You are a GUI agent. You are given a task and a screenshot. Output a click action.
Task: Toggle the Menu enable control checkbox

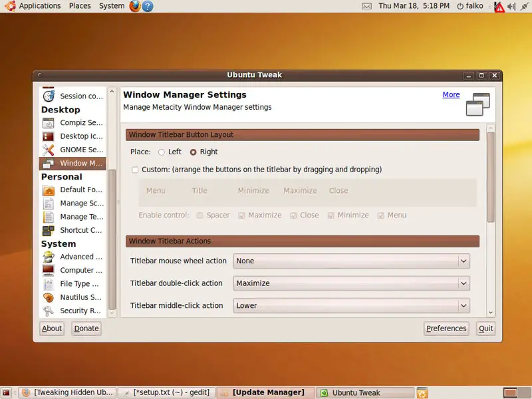pyautogui.click(x=380, y=215)
